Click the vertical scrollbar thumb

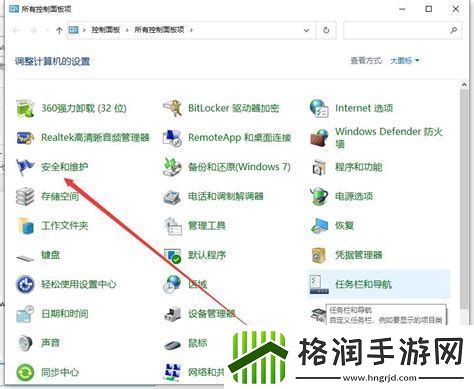(x=464, y=200)
